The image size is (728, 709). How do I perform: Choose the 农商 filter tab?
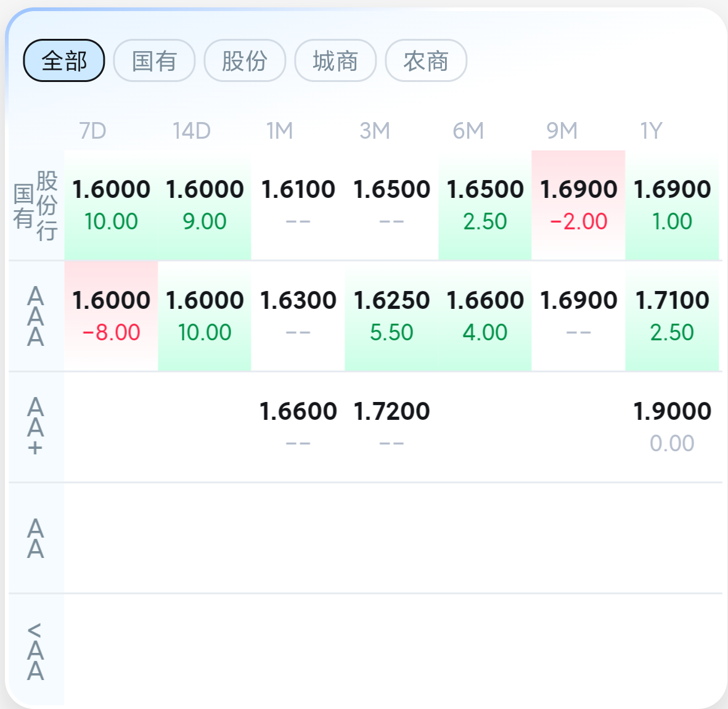click(426, 60)
